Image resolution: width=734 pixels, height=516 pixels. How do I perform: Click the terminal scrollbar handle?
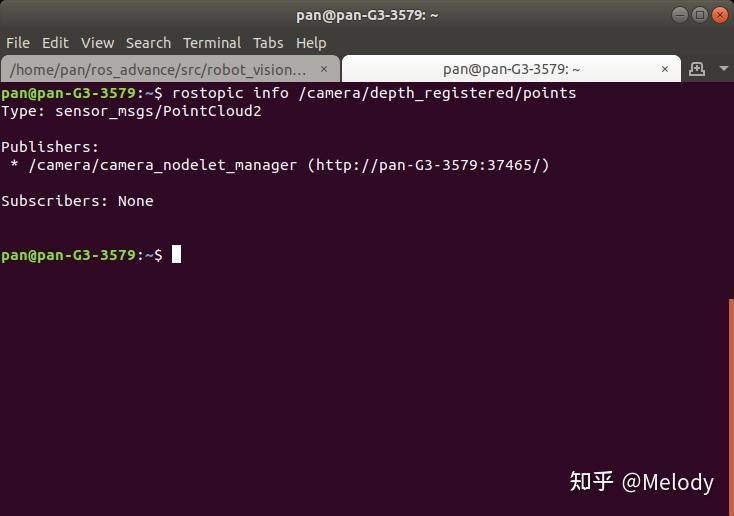coord(731,406)
